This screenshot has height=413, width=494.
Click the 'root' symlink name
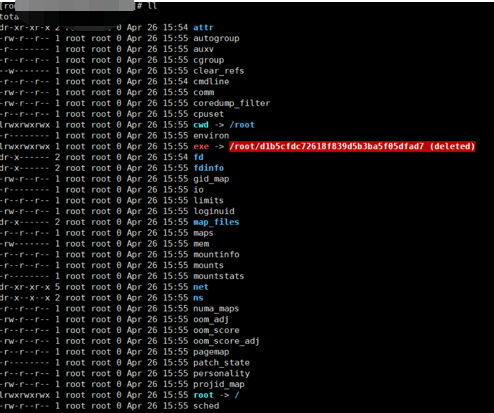point(203,395)
